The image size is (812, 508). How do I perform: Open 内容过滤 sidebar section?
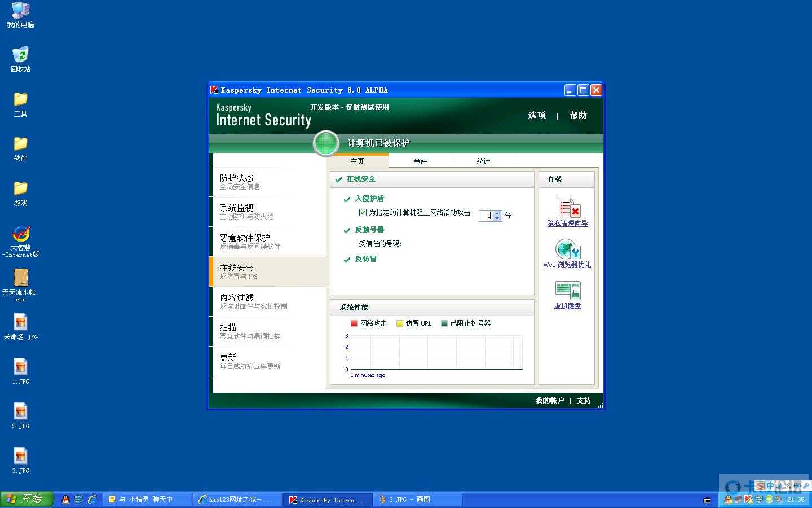pos(270,301)
